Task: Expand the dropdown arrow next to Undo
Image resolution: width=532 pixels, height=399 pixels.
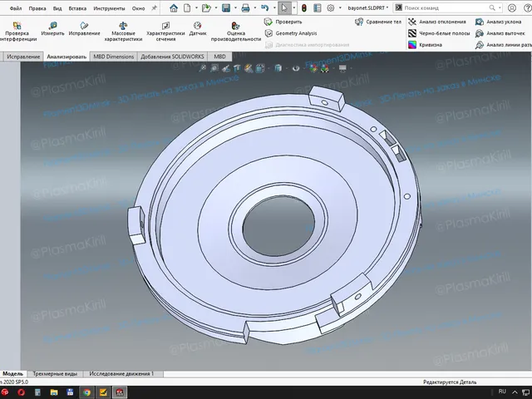Action: tap(274, 7)
